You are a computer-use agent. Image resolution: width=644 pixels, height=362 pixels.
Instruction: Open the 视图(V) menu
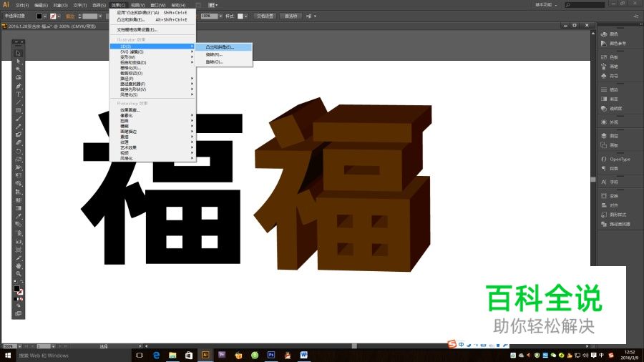137,5
